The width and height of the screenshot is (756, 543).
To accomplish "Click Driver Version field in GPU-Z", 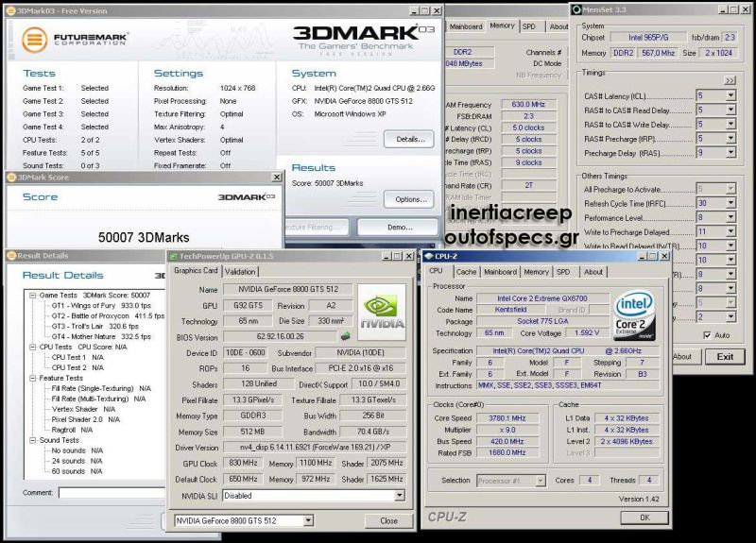I will click(315, 447).
